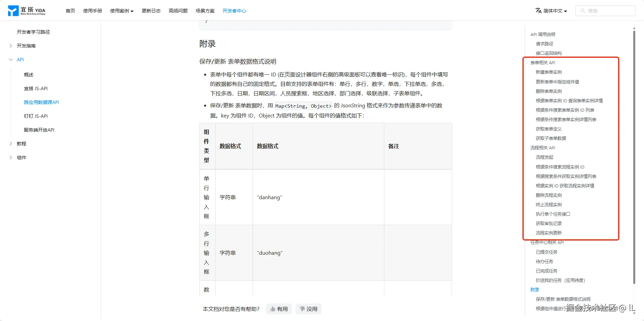Click 流程发起 in the right outline
This screenshot has height=321, width=644.
[544, 157]
